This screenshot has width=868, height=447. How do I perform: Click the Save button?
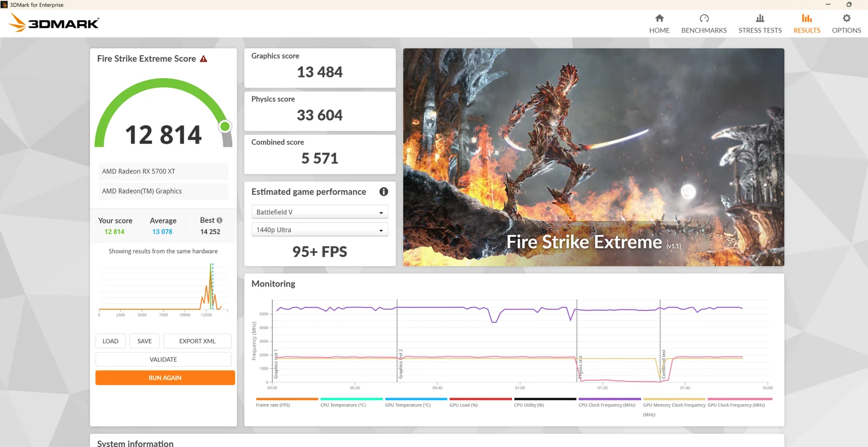click(x=144, y=341)
